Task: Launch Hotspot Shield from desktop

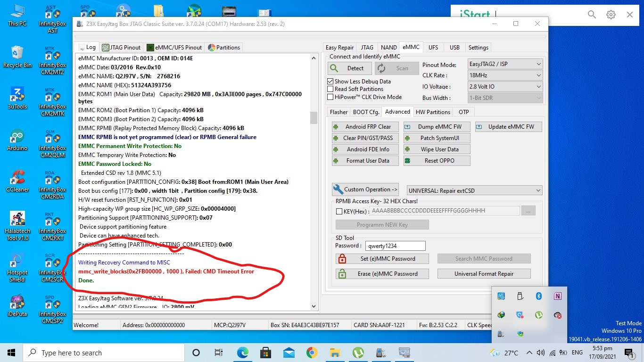Action: pos(17,267)
